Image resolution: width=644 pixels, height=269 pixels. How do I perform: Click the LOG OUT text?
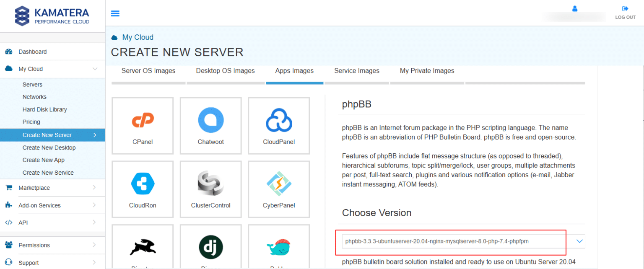625,17
